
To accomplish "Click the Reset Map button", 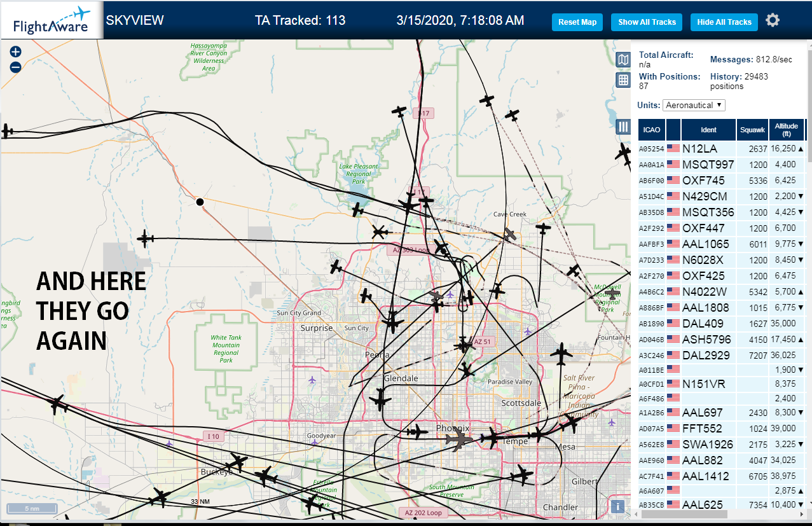I will (x=577, y=22).
